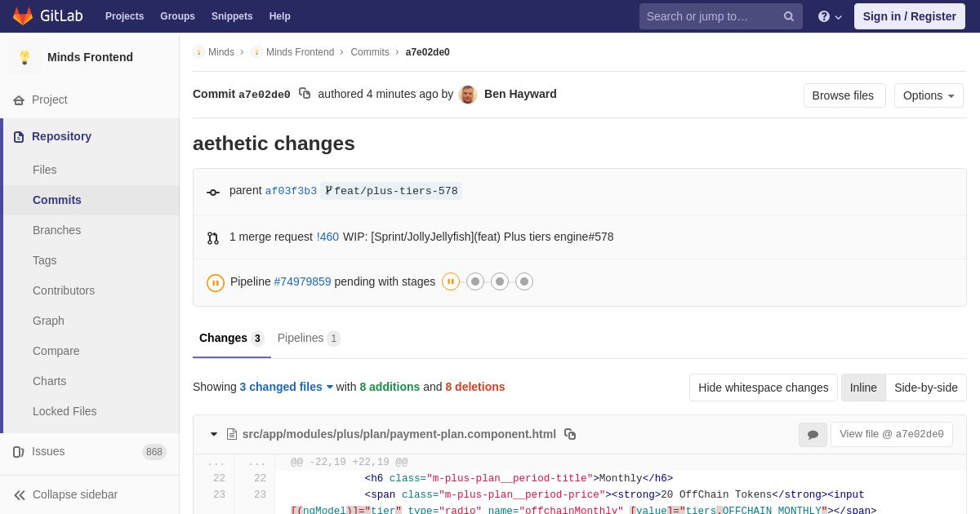Image resolution: width=980 pixels, height=514 pixels.
Task: Switch diff view to Side-by-side
Action: pyautogui.click(x=926, y=388)
